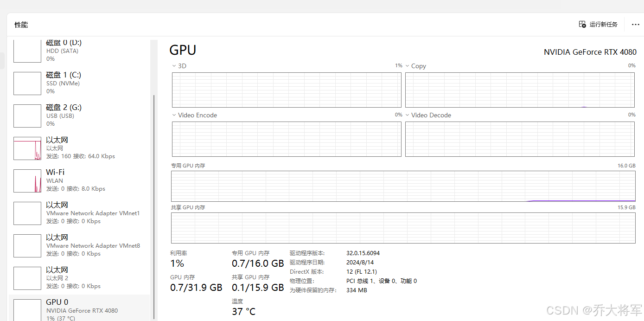The width and height of the screenshot is (644, 321).
Task: Click the first 以太网 activity graph thumbnail
Action: (27, 148)
